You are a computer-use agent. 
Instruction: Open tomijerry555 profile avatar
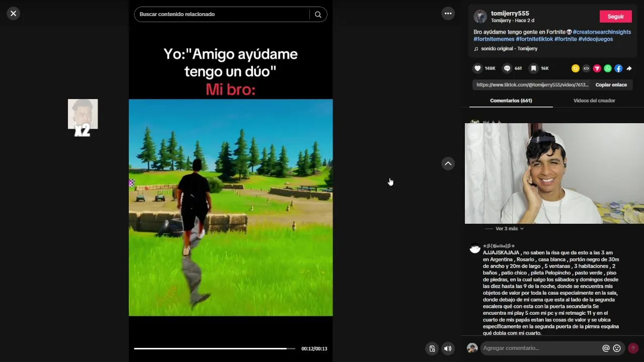point(480,17)
